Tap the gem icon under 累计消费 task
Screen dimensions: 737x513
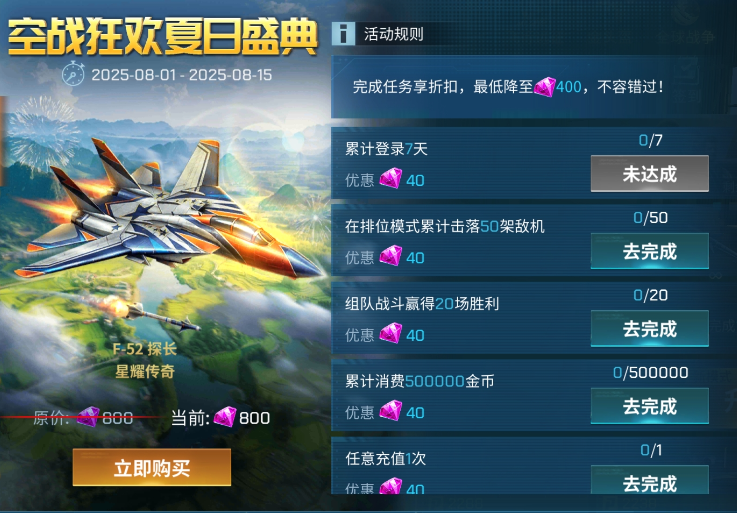[x=391, y=411]
